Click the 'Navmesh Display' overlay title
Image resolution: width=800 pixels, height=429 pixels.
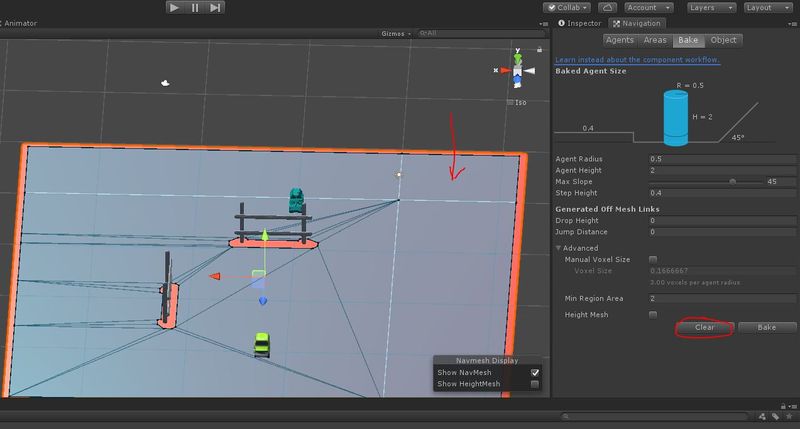[487, 360]
